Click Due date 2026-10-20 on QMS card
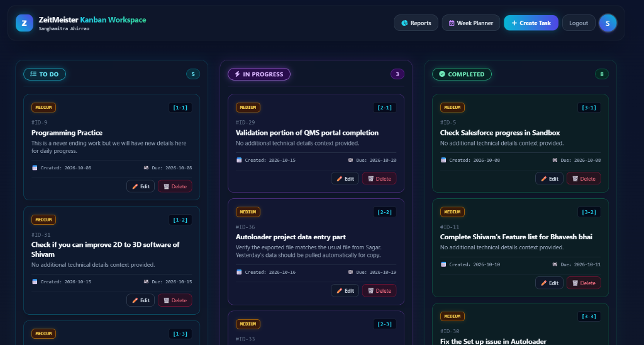644x345 pixels. coord(372,160)
